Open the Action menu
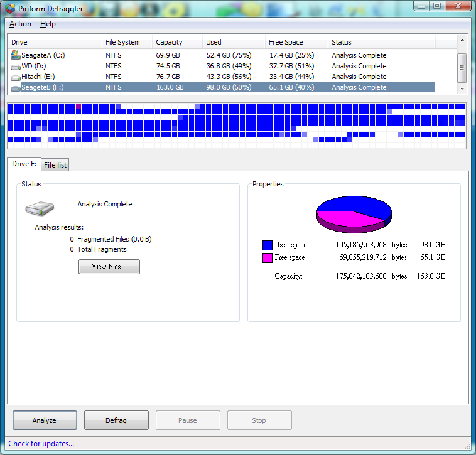Viewport: 476px width, 455px height. click(x=20, y=24)
